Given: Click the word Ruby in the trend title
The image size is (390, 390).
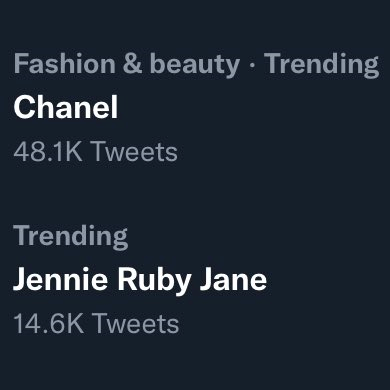Looking at the screenshot, I should (x=154, y=281).
